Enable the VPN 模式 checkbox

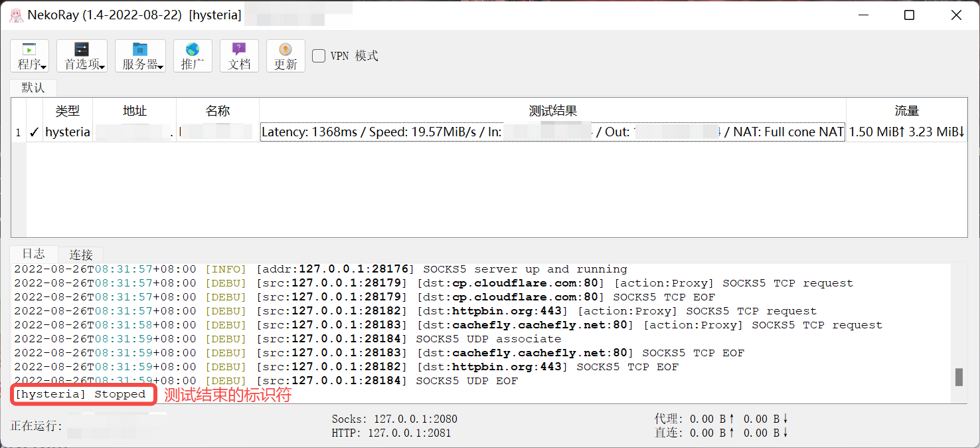click(319, 56)
